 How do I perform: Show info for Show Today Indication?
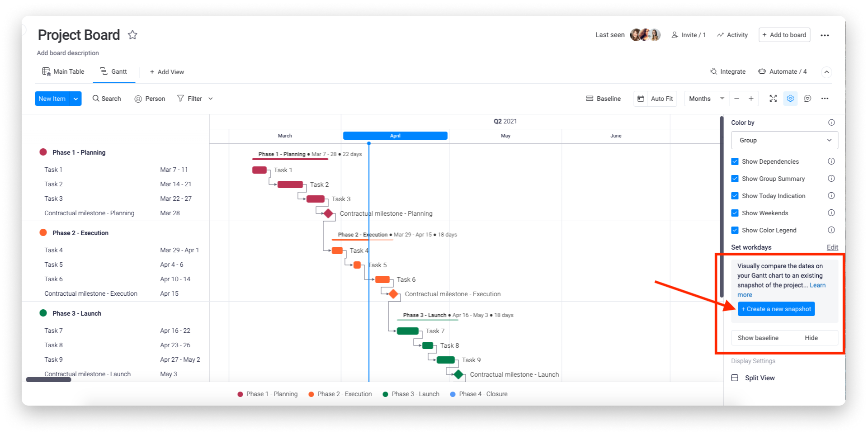[831, 196]
